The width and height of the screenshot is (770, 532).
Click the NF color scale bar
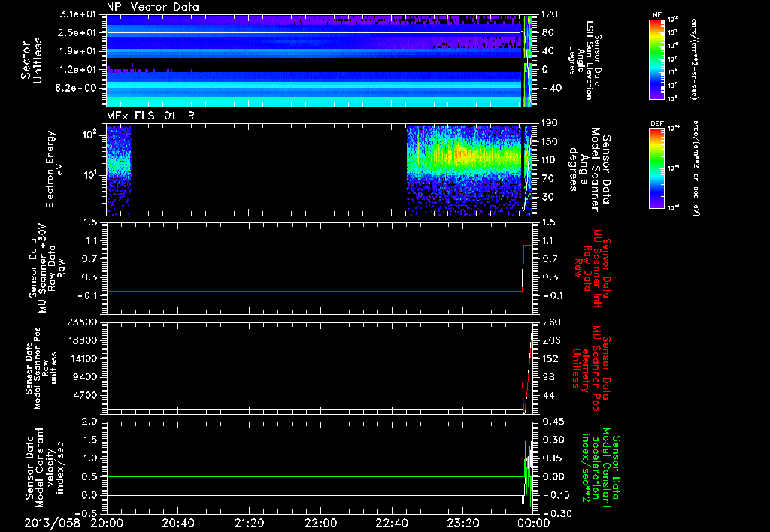657,59
